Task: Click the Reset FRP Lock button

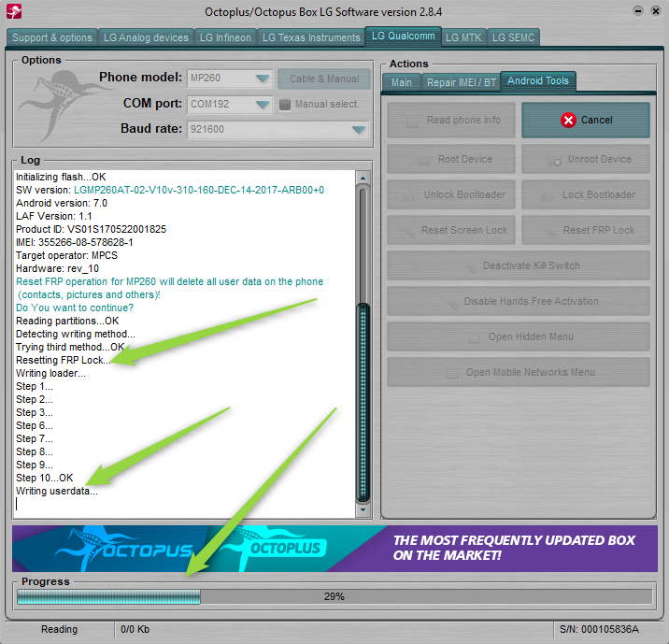Action: click(586, 230)
